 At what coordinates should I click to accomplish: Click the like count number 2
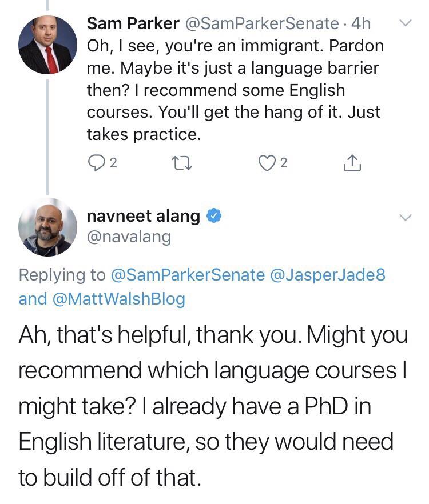[x=283, y=163]
